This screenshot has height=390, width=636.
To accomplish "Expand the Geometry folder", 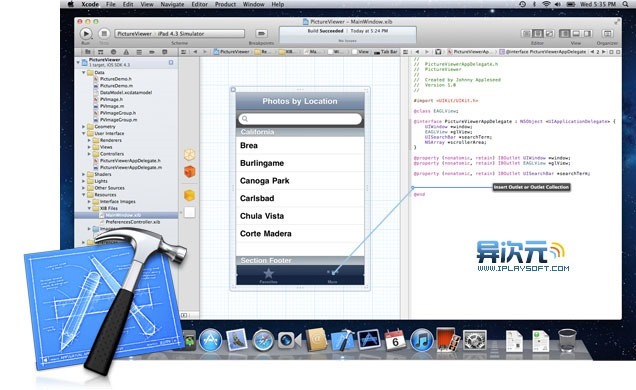I will [84, 126].
